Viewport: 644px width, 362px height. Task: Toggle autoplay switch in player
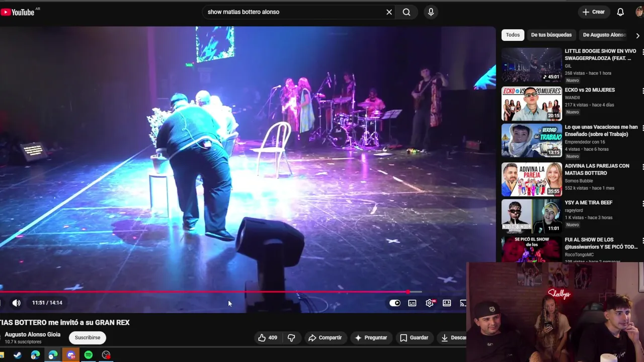tap(395, 303)
